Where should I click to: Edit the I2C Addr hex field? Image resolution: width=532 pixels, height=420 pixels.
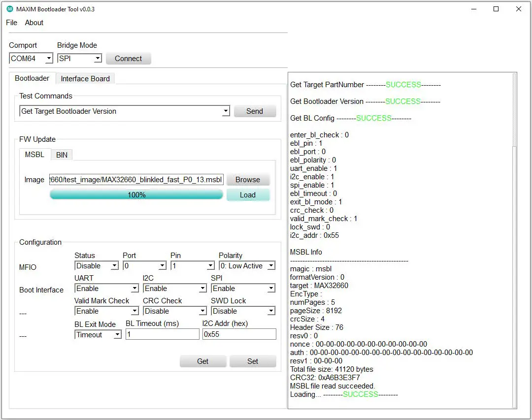pyautogui.click(x=239, y=334)
